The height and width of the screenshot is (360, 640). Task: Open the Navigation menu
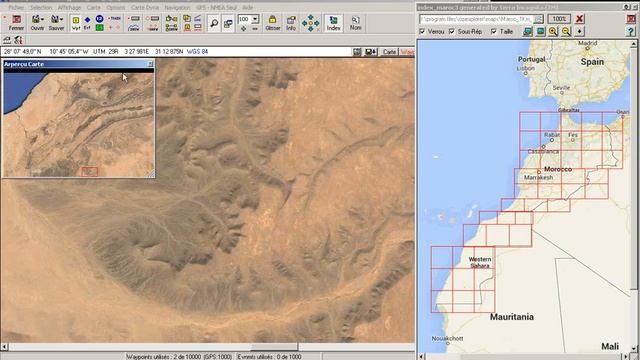(177, 7)
